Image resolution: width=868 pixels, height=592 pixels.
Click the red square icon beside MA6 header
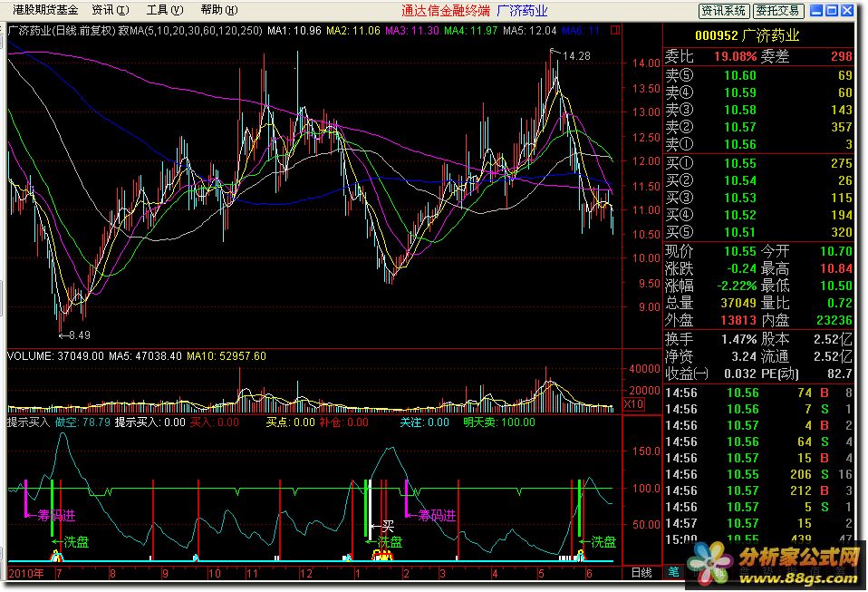615,31
